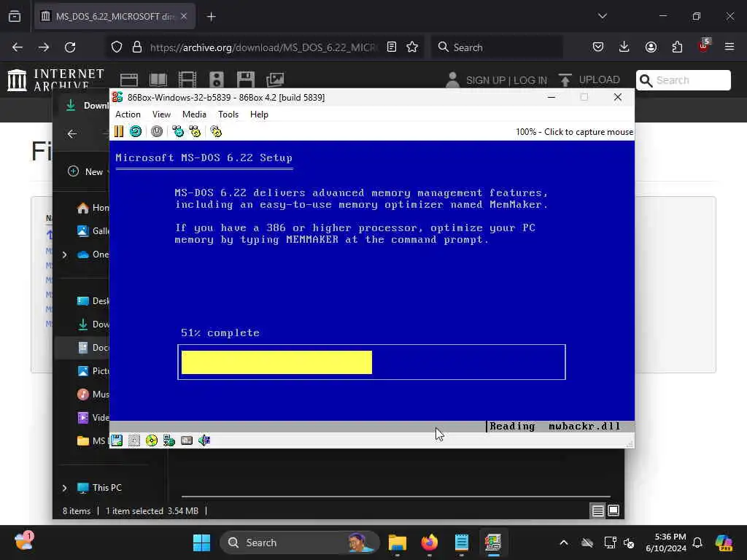Open Firefox account icon
Viewport: 747px width, 560px height.
tap(651, 47)
